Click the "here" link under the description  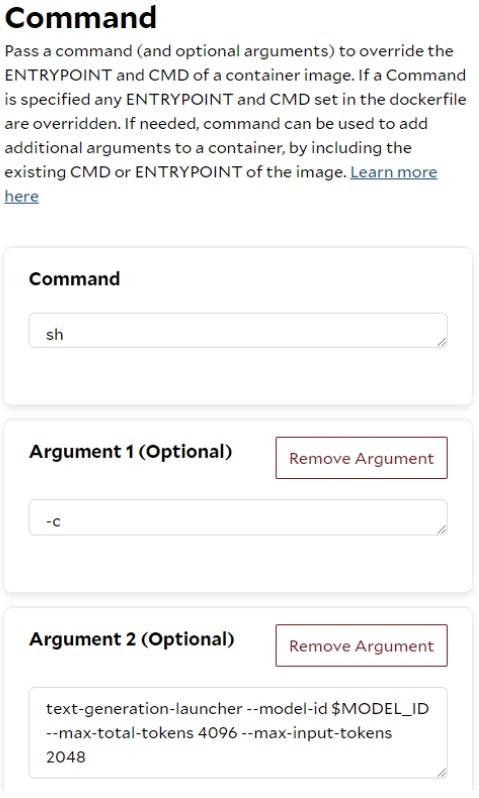(21, 196)
